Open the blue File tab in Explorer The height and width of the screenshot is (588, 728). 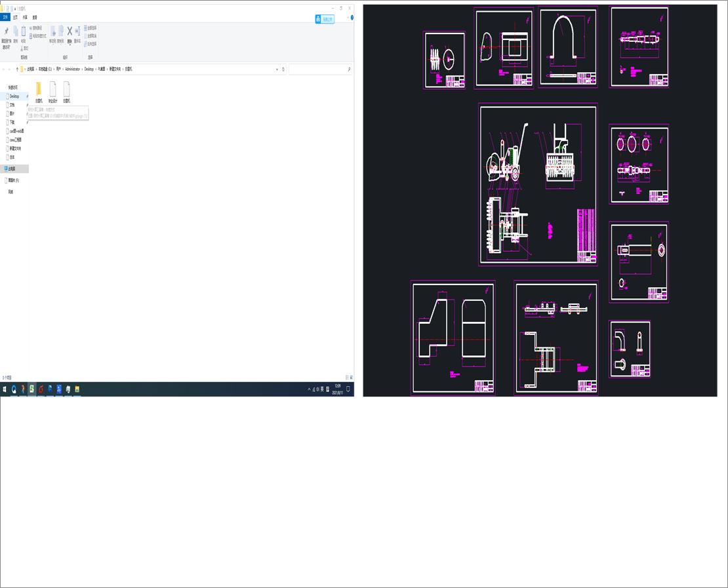pos(5,18)
